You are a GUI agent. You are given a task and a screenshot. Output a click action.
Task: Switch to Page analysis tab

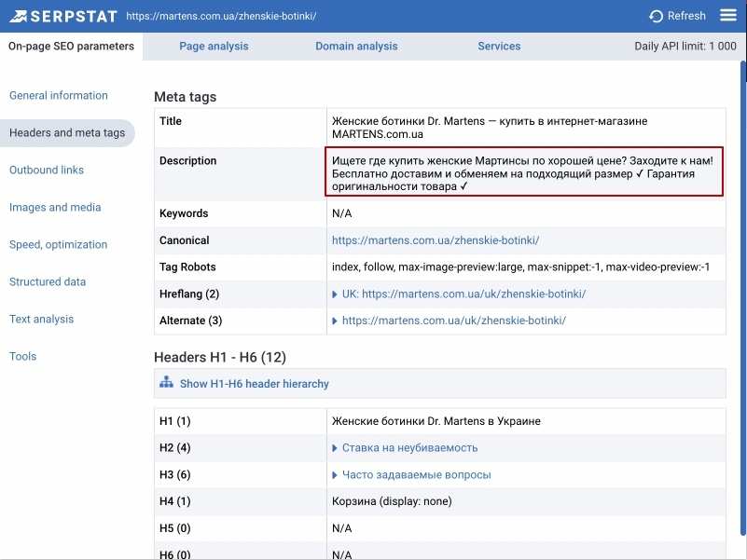tap(214, 47)
